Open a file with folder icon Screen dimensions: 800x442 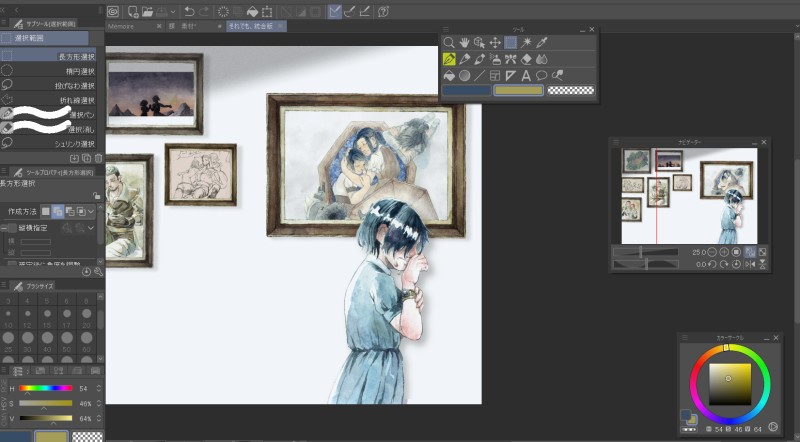pyautogui.click(x=147, y=11)
